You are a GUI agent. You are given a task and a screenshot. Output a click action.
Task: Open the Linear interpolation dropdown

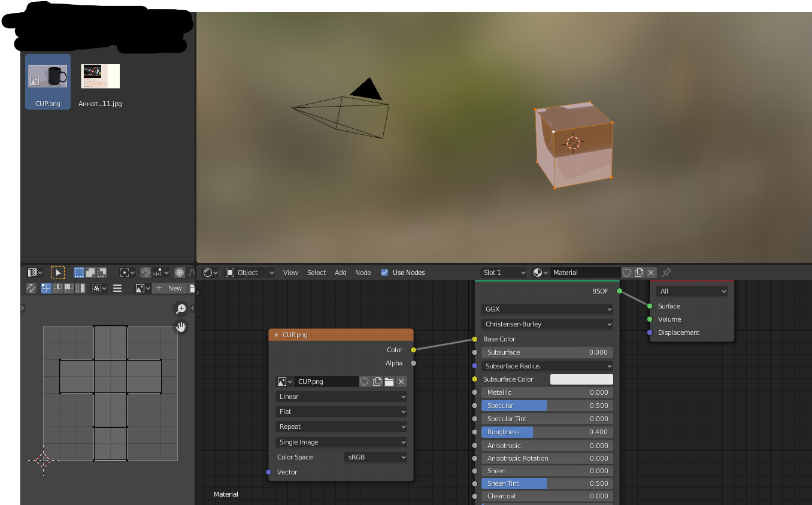tap(341, 397)
